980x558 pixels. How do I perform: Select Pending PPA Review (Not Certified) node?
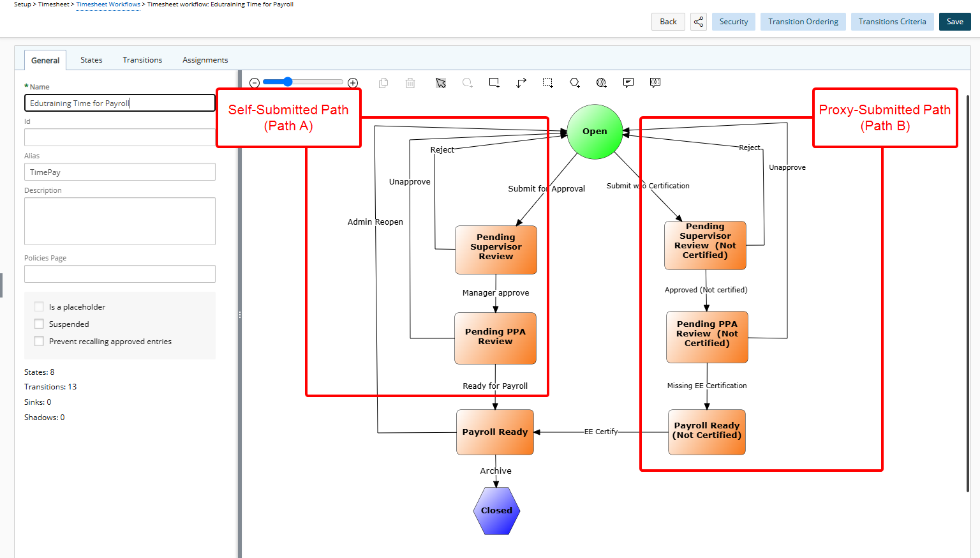pyautogui.click(x=707, y=337)
